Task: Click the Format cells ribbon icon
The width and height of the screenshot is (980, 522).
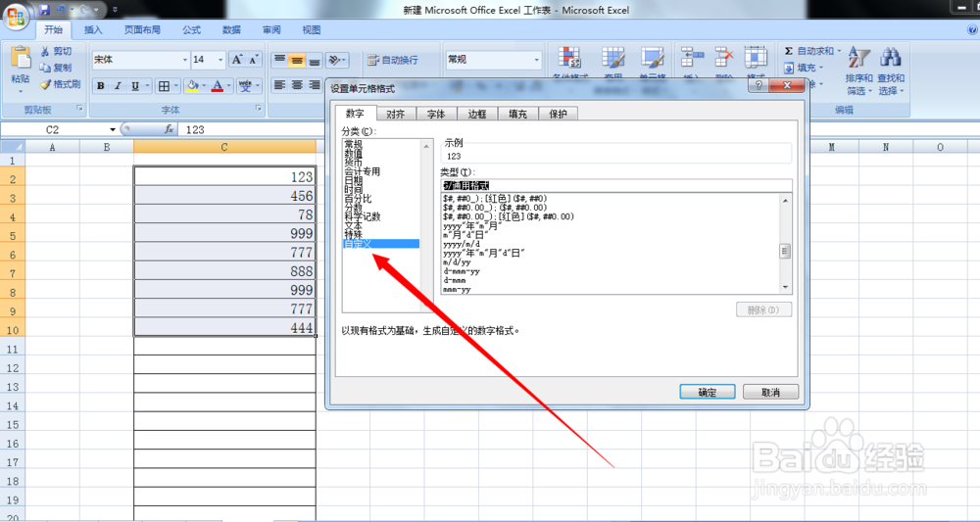Action: (x=756, y=58)
